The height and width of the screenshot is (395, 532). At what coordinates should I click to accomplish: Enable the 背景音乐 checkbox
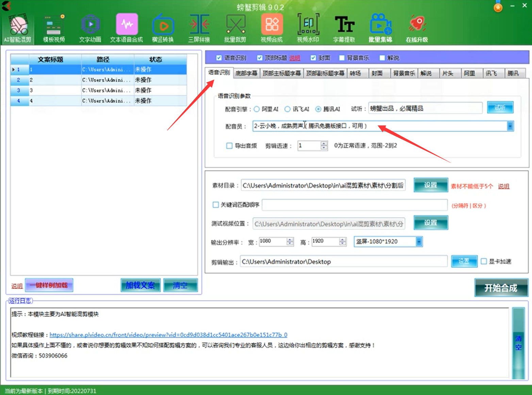(342, 58)
